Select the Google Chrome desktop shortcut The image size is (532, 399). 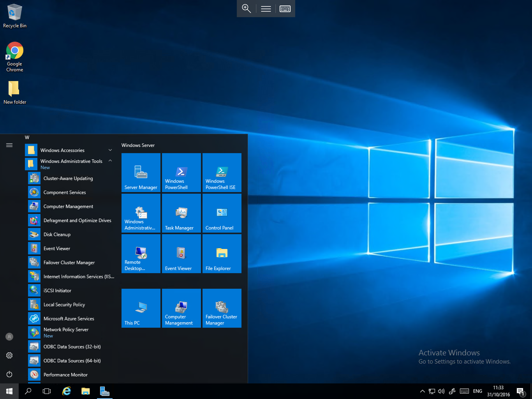point(15,57)
